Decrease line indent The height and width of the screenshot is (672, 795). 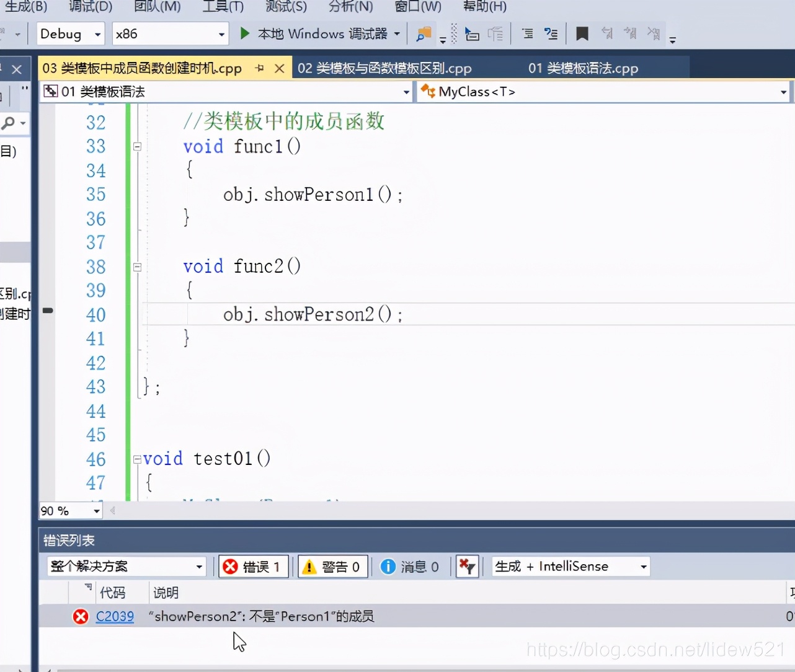[527, 33]
